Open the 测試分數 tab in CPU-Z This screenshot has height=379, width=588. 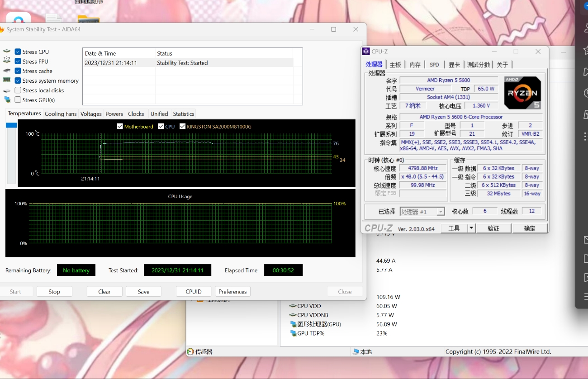pos(479,65)
